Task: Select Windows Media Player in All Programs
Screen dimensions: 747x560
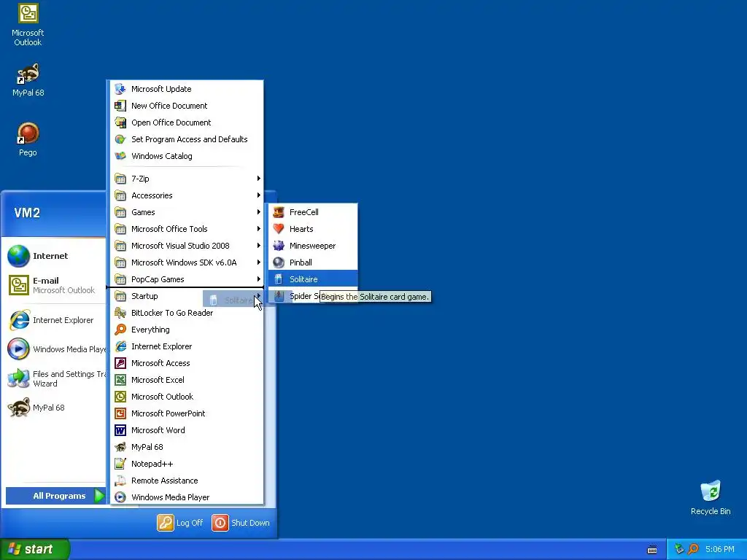Action: [187, 497]
